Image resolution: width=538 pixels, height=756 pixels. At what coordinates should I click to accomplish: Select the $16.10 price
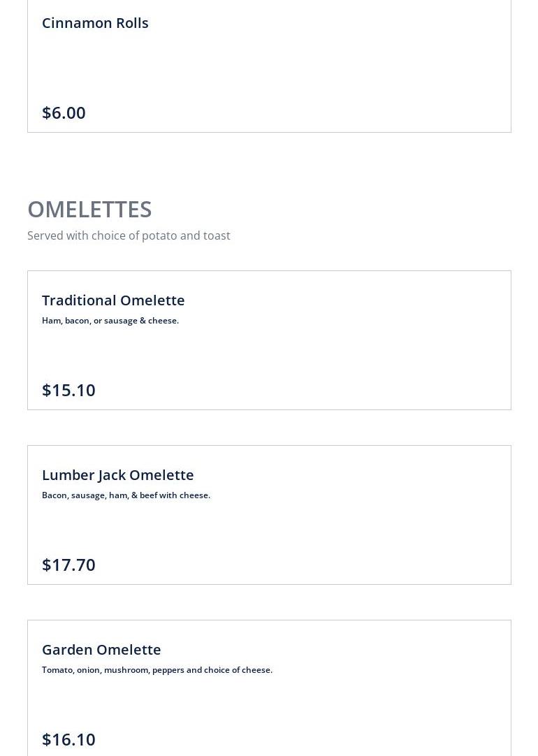(68, 739)
